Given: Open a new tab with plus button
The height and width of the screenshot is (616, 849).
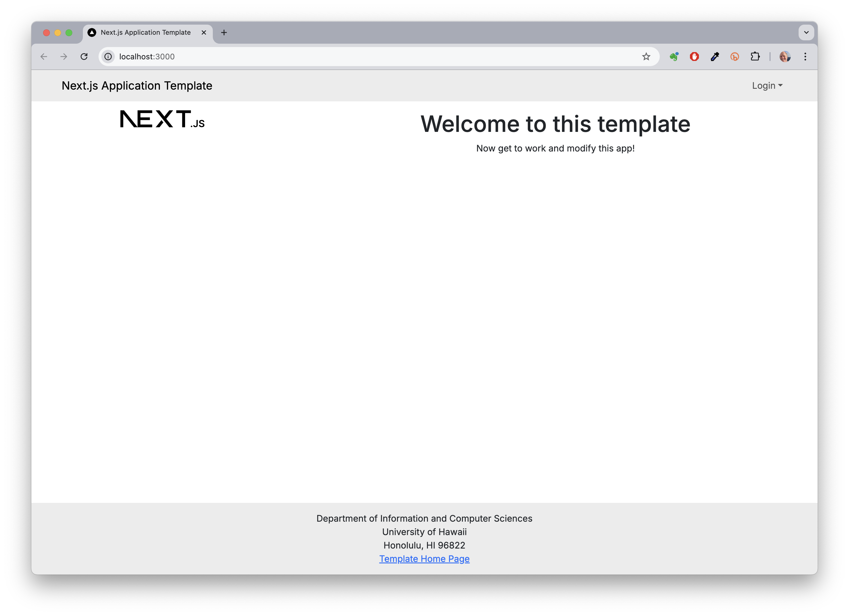Looking at the screenshot, I should click(224, 32).
